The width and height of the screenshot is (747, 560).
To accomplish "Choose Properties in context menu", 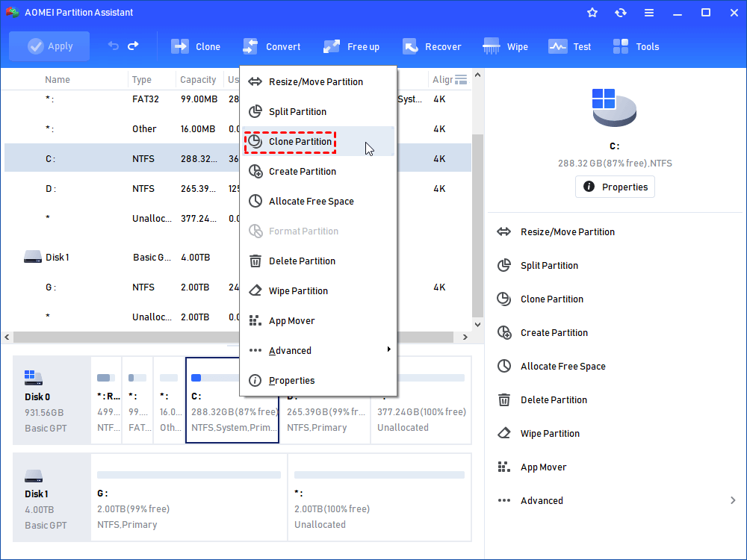I will [318, 381].
